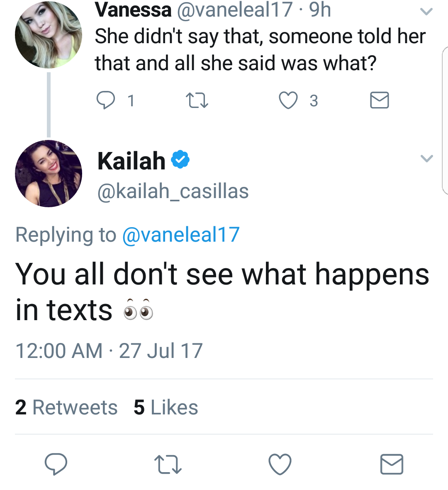This screenshot has height=490, width=448.
Task: Retweet Kailah's tweet using bottom retweet icon
Action: pyautogui.click(x=168, y=464)
